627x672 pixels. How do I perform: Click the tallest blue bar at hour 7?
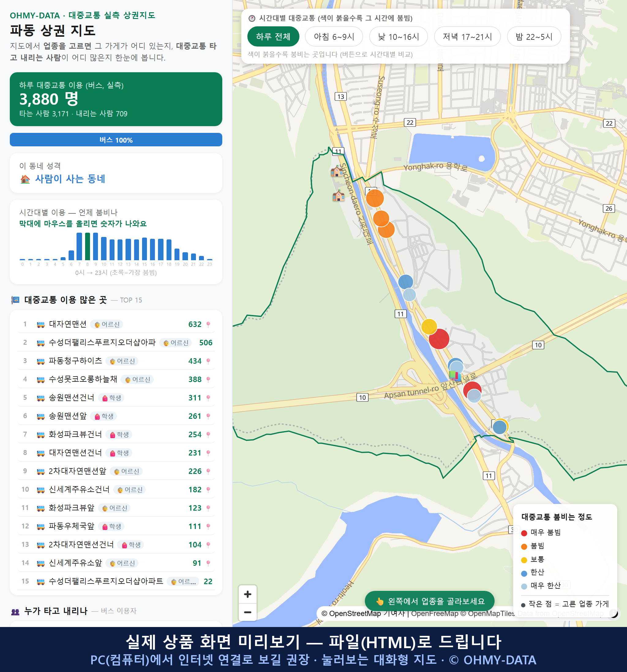79,246
